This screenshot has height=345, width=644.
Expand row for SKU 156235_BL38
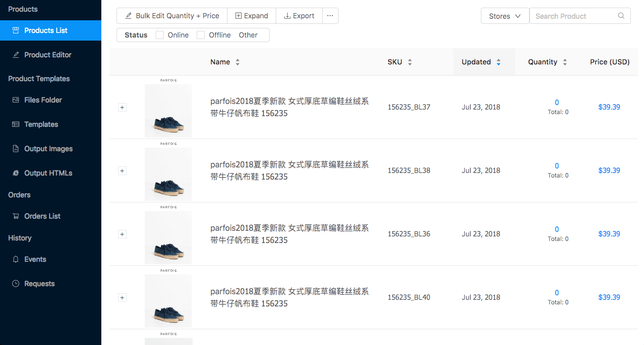[122, 171]
